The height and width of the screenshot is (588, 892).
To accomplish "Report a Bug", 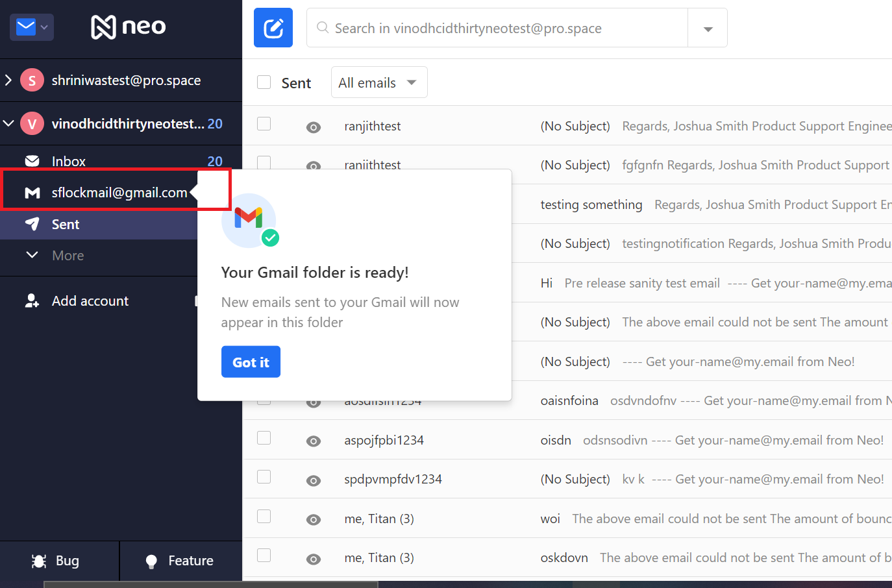I will (59, 561).
